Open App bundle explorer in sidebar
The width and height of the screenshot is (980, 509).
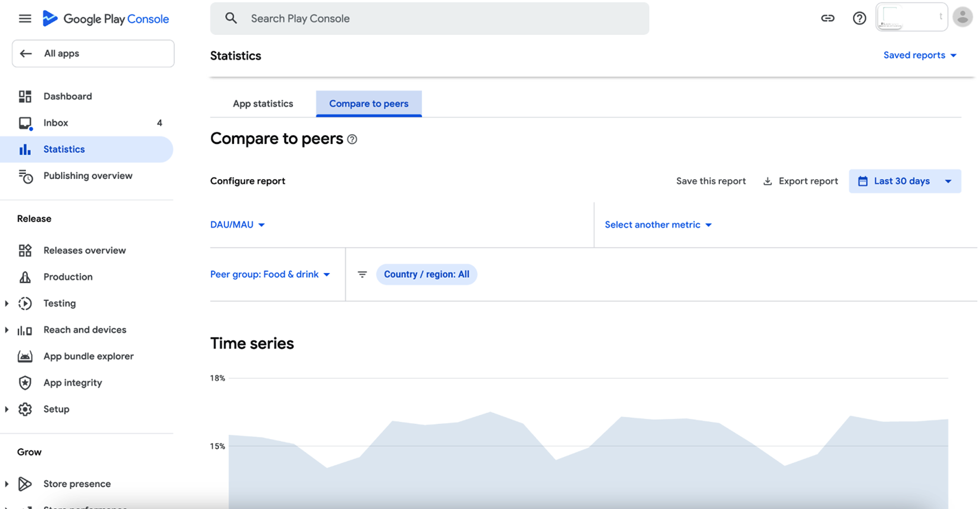(88, 356)
